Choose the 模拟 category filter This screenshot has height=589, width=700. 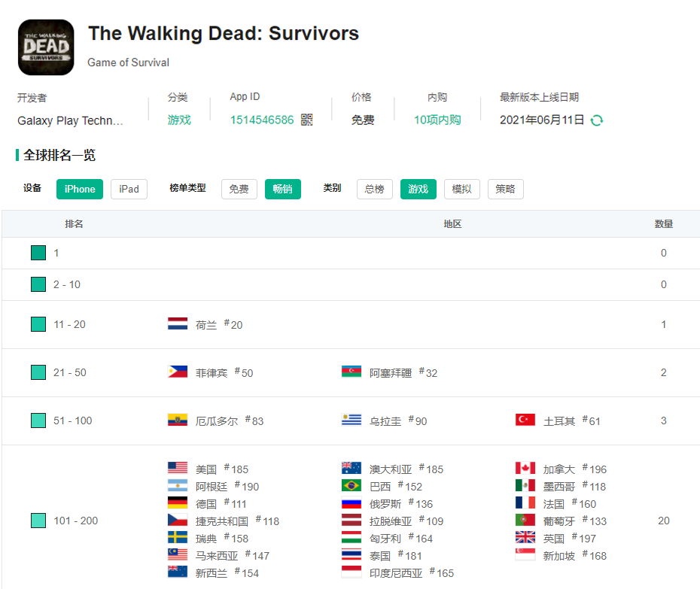461,190
